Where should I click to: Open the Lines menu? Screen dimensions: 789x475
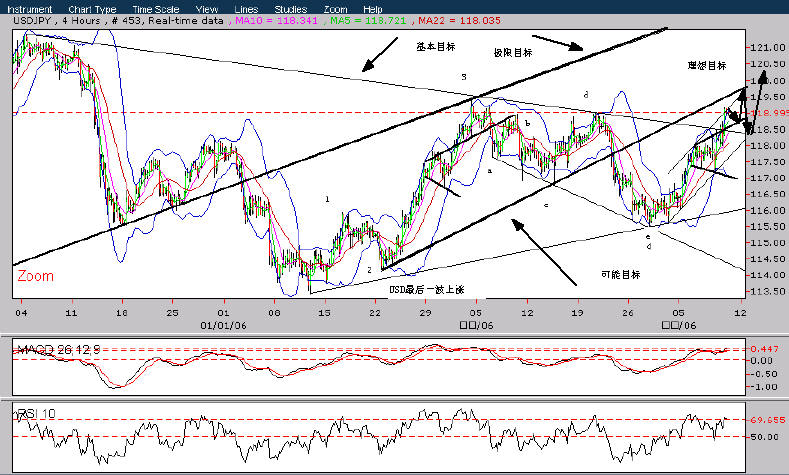(246, 9)
